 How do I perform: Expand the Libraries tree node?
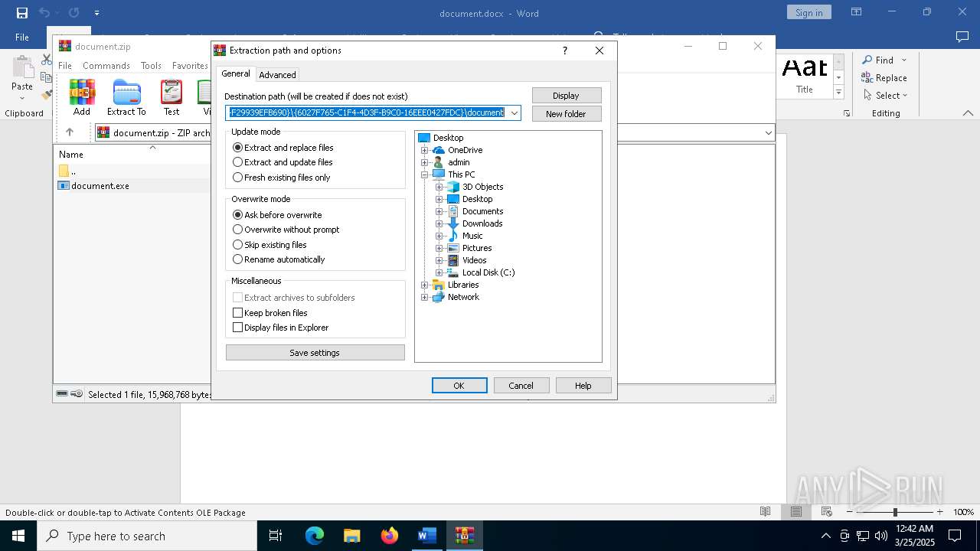424,285
